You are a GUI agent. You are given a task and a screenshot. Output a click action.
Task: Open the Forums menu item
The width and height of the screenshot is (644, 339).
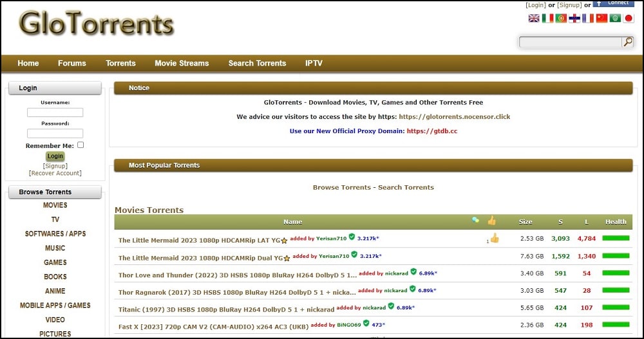point(72,63)
